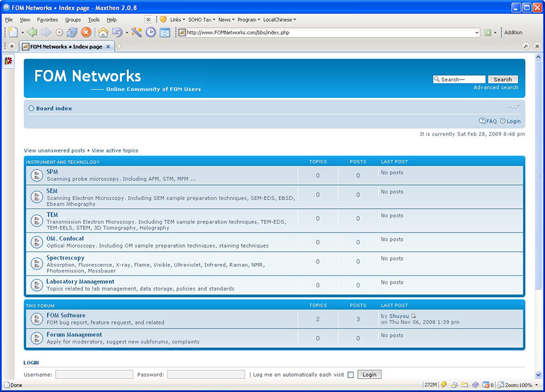
Task: Select the FOM Networks Index page tab
Action: point(67,47)
